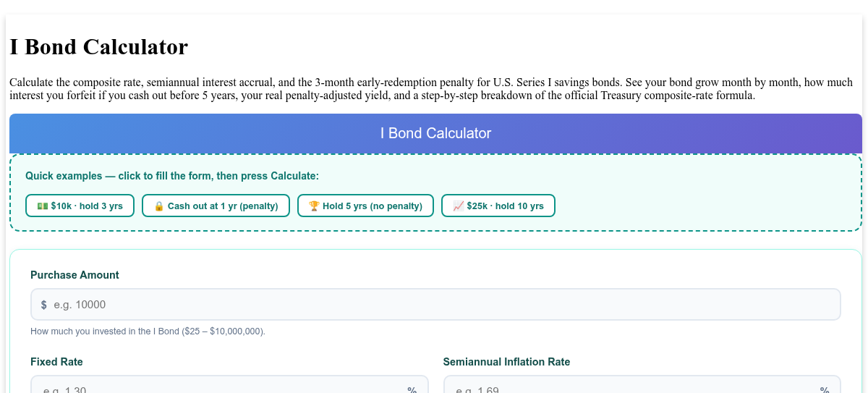Focus the Purchase Amount input field

pos(435,305)
